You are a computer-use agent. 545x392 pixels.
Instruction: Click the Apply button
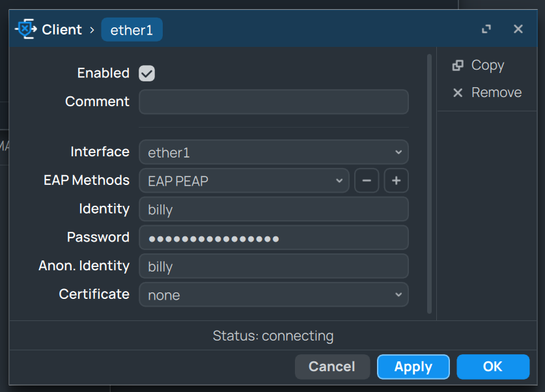[413, 367]
